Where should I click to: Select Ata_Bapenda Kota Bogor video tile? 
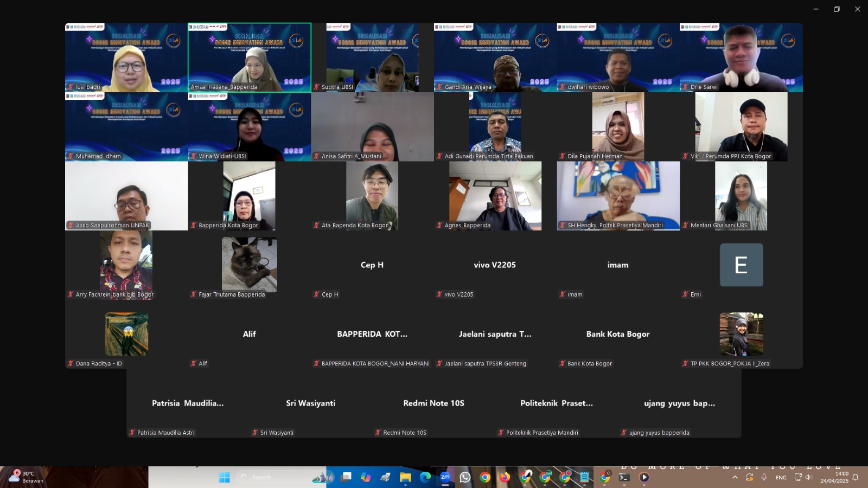point(372,196)
